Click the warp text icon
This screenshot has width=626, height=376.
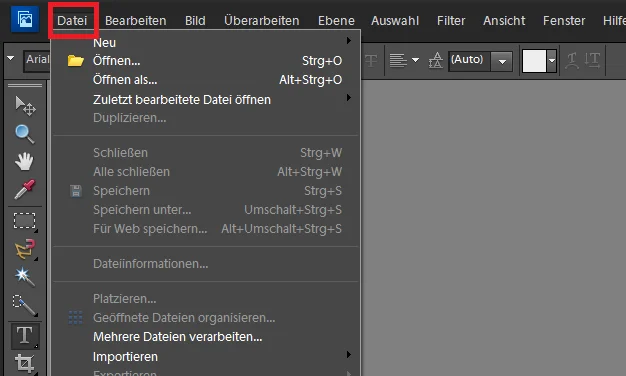[x=572, y=61]
